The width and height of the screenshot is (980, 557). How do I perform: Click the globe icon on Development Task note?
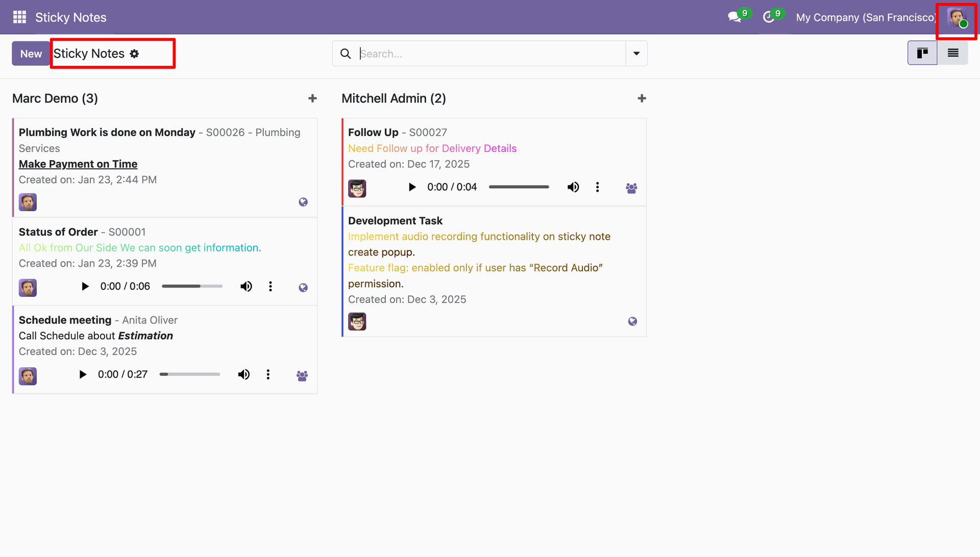pyautogui.click(x=632, y=321)
